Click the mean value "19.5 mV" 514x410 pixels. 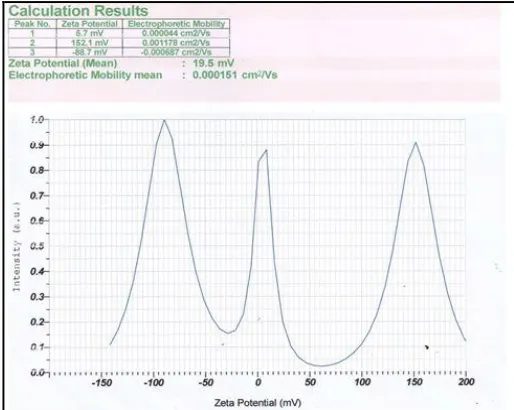tap(213, 63)
